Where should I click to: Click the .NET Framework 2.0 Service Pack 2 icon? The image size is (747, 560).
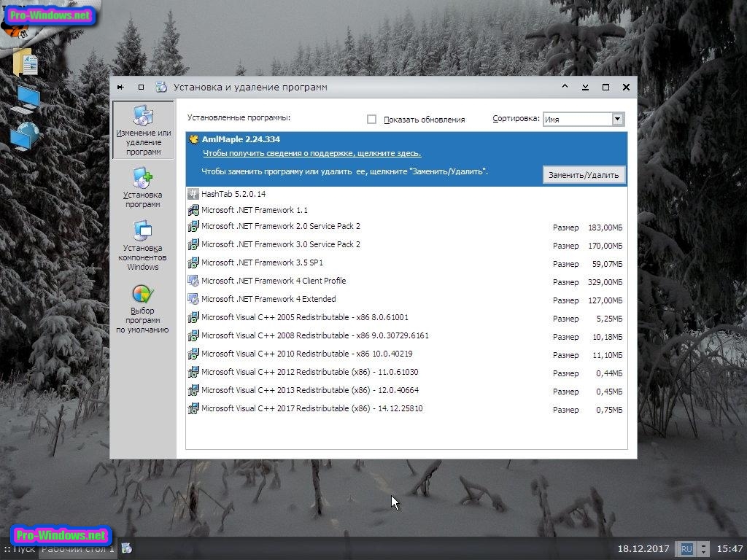click(193, 226)
